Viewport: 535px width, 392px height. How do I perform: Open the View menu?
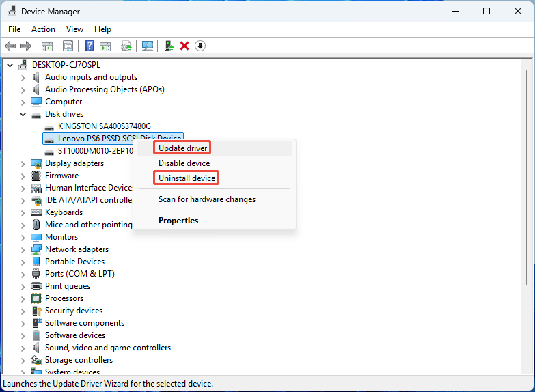(74, 29)
